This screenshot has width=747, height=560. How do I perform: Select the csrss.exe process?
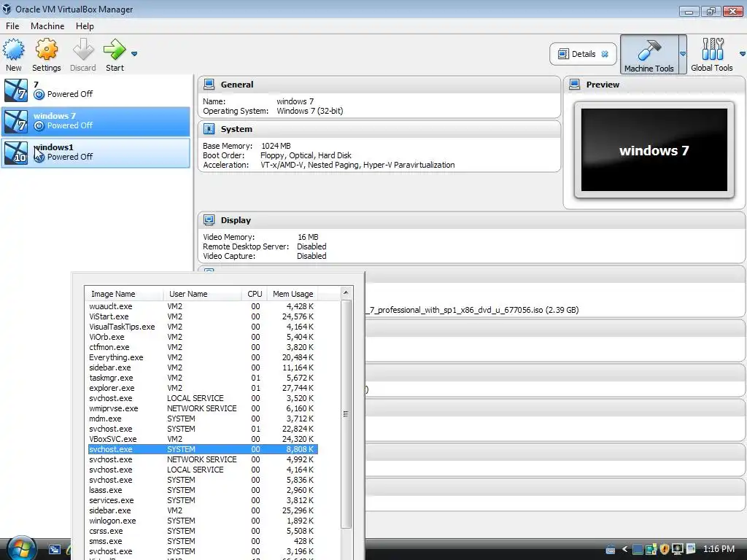203,531
